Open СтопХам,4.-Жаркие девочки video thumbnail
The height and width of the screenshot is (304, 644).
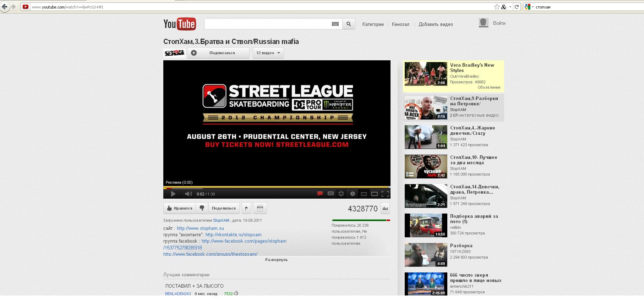tap(426, 137)
